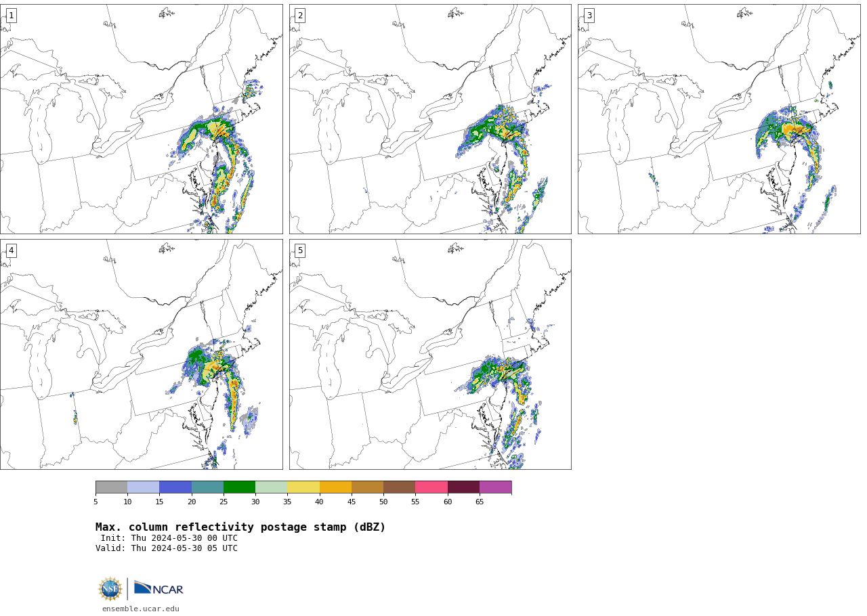The width and height of the screenshot is (867, 616).
Task: Click the orange 40-45 dBZ swatch
Action: [x=335, y=487]
